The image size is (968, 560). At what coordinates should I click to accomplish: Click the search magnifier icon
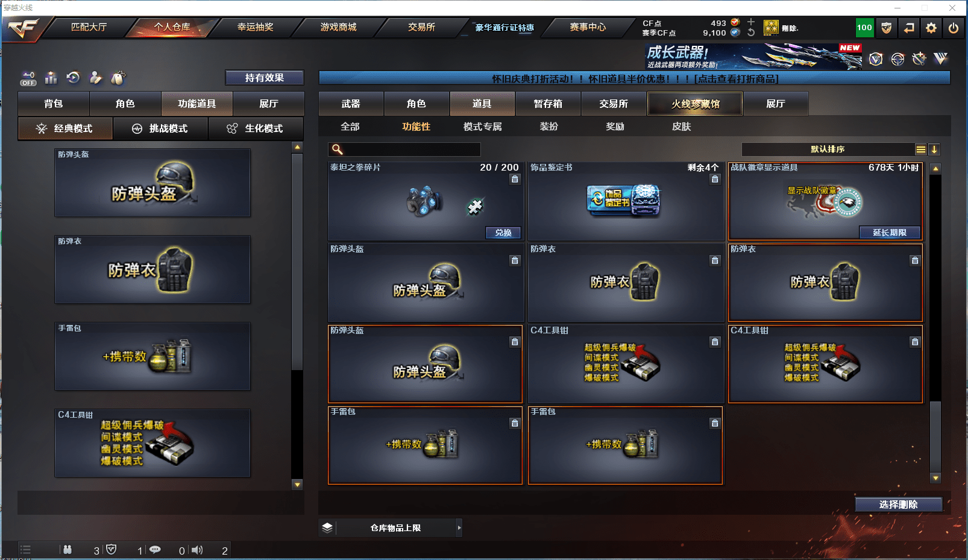[338, 149]
